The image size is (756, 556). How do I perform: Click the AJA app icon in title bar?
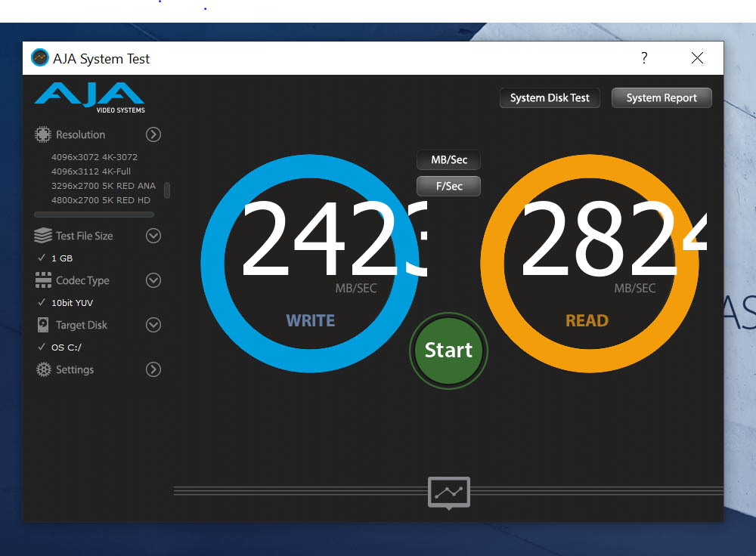(39, 58)
